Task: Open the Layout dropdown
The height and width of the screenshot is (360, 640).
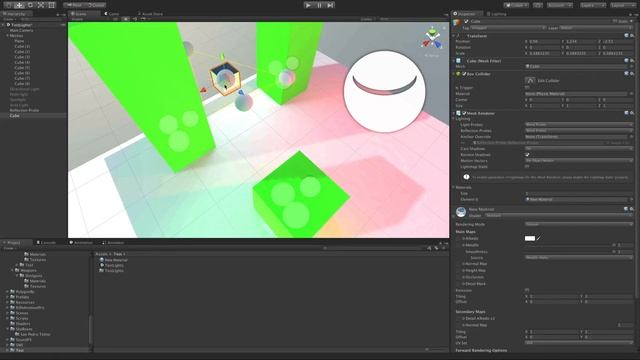Action: click(x=623, y=5)
